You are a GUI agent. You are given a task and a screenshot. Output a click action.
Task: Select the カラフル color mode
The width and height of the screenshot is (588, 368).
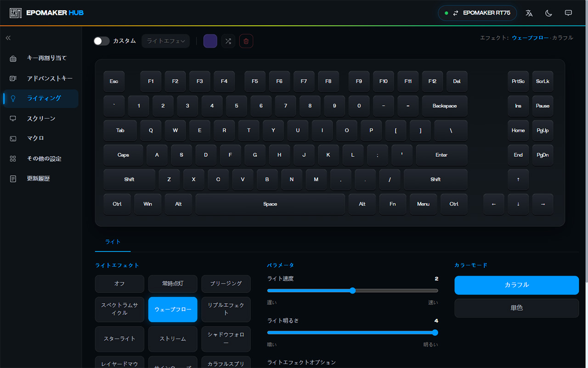517,285
